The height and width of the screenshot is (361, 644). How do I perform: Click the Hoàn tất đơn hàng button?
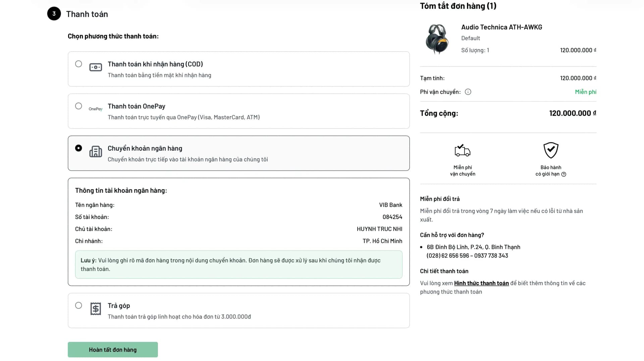coord(113,350)
